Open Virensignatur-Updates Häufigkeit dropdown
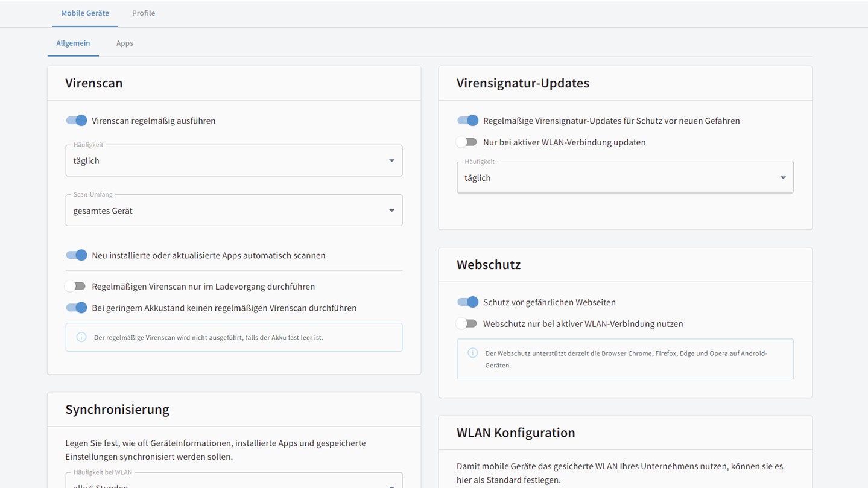This screenshot has width=868, height=488. pyautogui.click(x=624, y=178)
